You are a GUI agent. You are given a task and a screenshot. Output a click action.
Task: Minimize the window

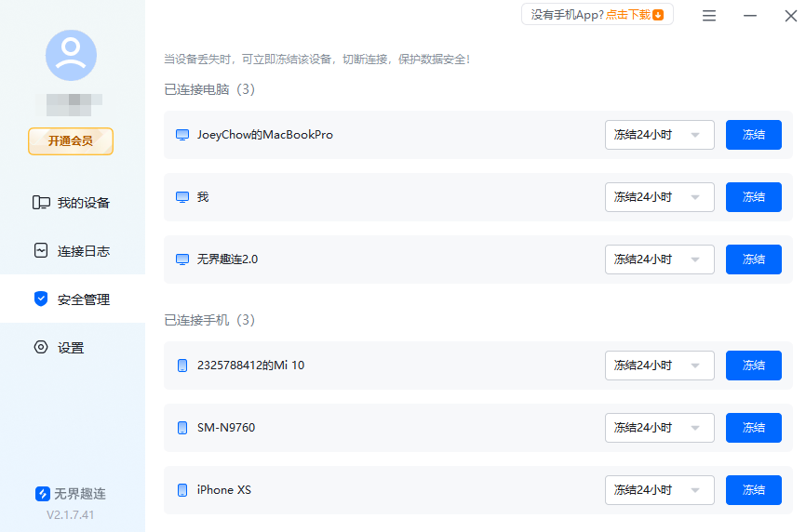click(x=750, y=16)
